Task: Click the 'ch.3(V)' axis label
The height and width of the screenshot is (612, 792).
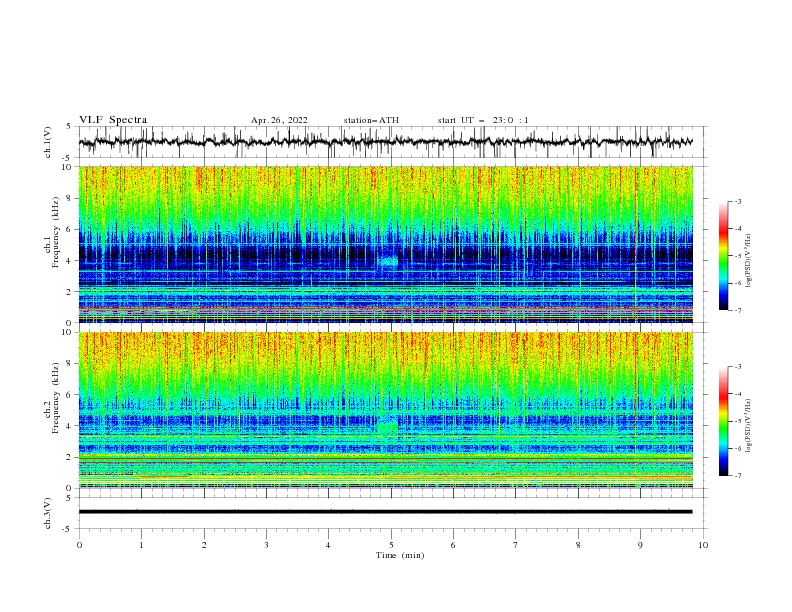Action: [x=48, y=513]
